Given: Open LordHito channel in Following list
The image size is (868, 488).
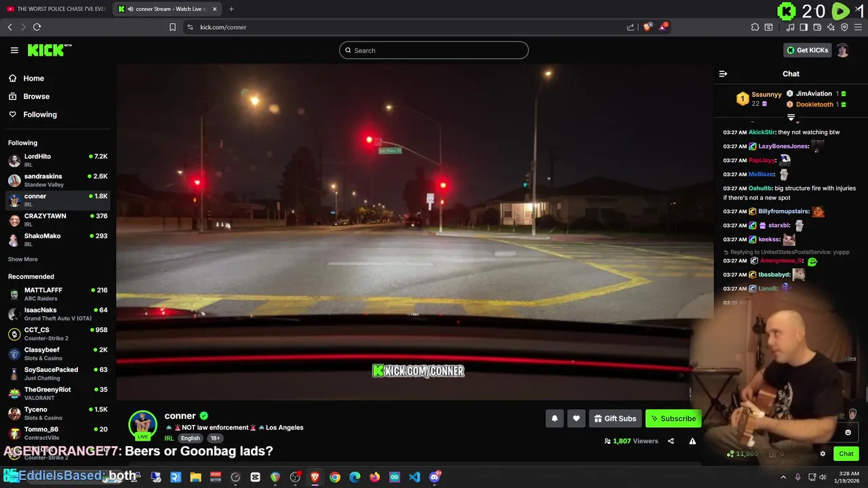Looking at the screenshot, I should click(x=58, y=160).
